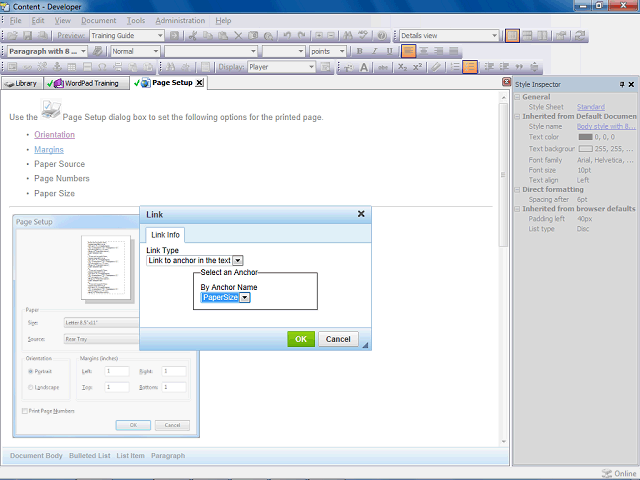Open the Paragraph with 8 style dropdown
The width and height of the screenshot is (640, 480).
pyautogui.click(x=47, y=51)
